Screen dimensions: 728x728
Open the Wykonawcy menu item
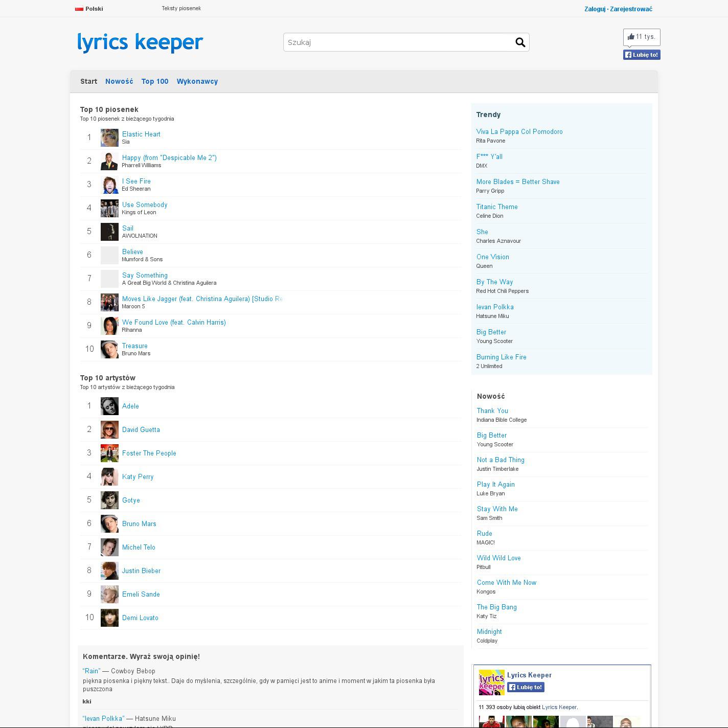point(197,81)
